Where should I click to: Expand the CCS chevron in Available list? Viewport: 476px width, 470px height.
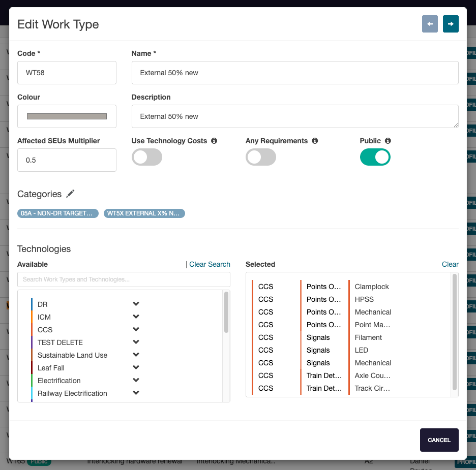136,329
